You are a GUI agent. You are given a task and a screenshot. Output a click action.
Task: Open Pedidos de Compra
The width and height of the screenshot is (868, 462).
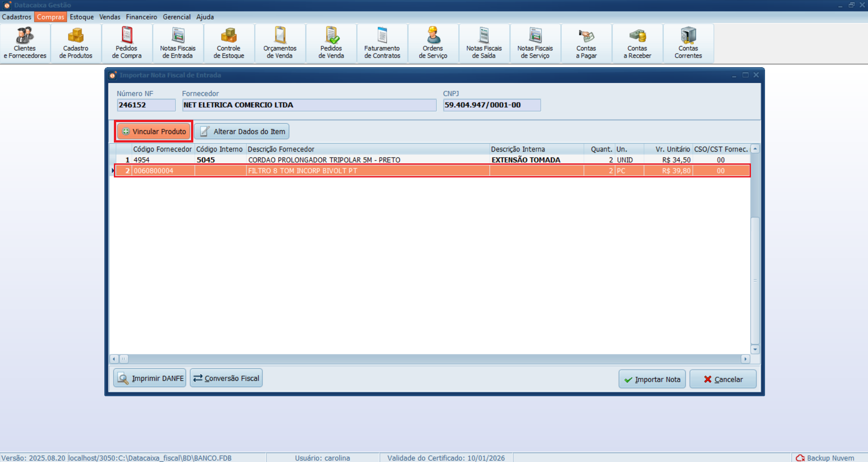point(126,43)
